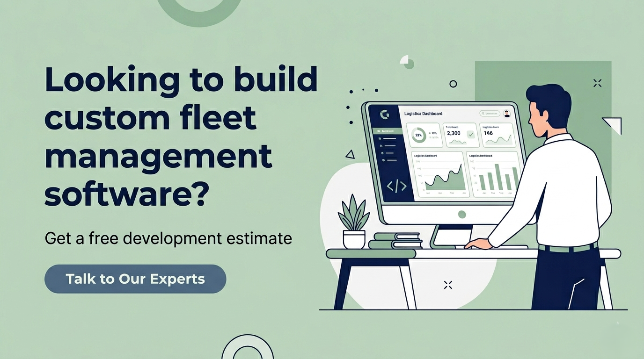Screen dimensions: 644x359
Task: Click the headline "Looking to build custom fleet management software?"
Action: pyautogui.click(x=181, y=137)
